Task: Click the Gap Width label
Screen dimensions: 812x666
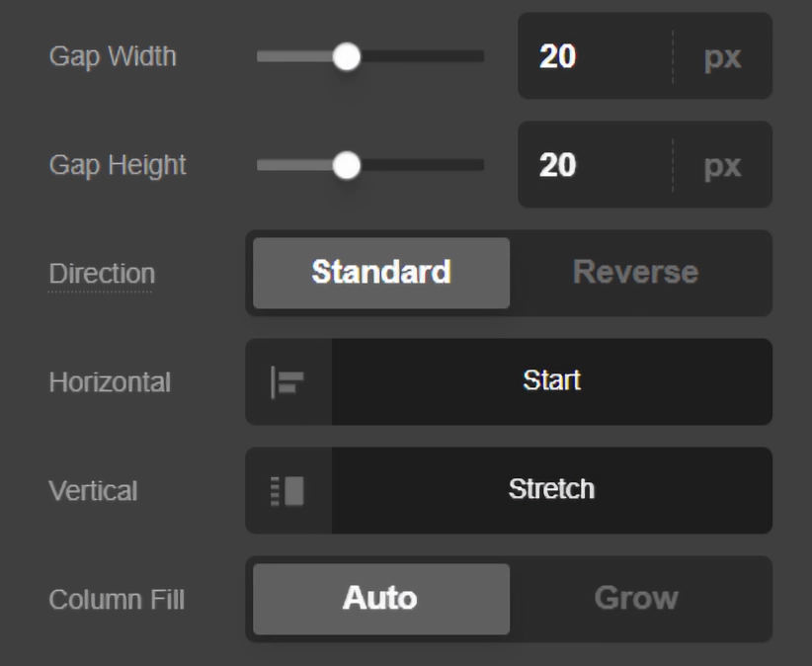Action: coord(113,56)
